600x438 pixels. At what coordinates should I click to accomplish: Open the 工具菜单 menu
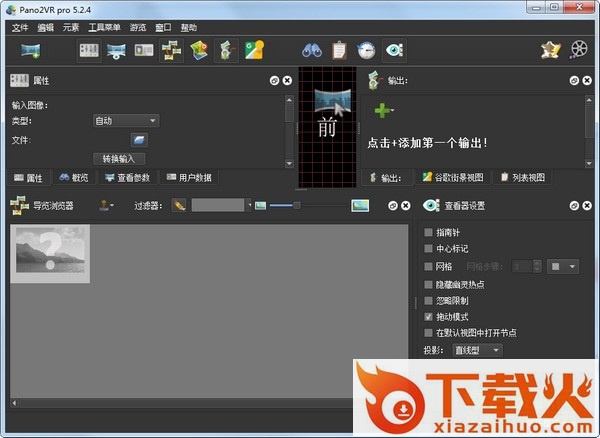[x=104, y=28]
